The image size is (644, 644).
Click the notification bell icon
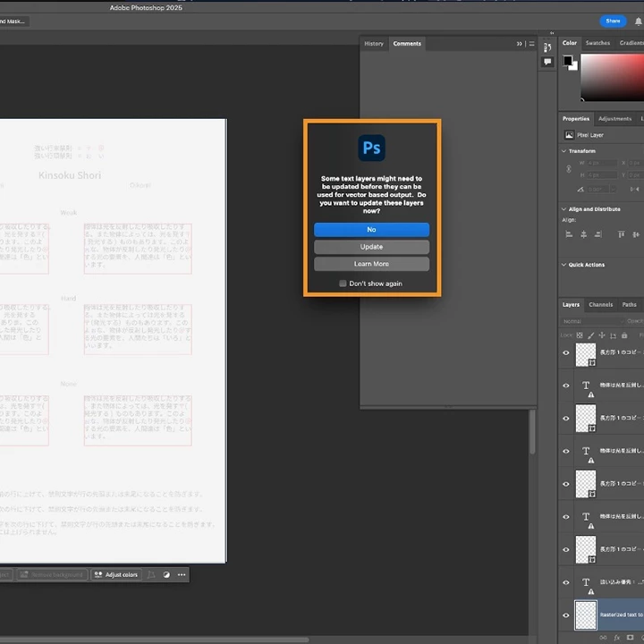639,21
